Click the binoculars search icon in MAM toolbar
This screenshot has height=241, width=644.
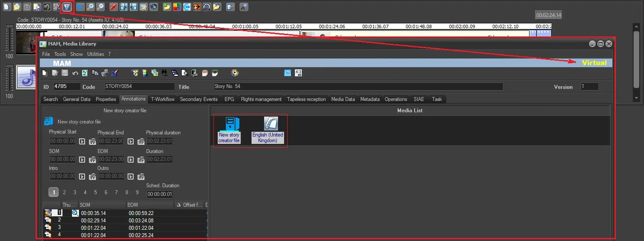coord(164,73)
